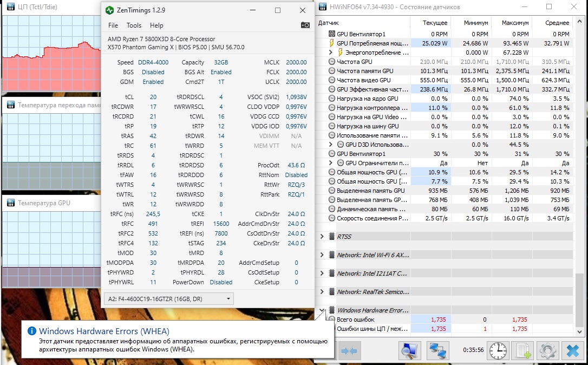Open the ZenTimings Tools menu
Screen dimensions: 588x365
134,25
